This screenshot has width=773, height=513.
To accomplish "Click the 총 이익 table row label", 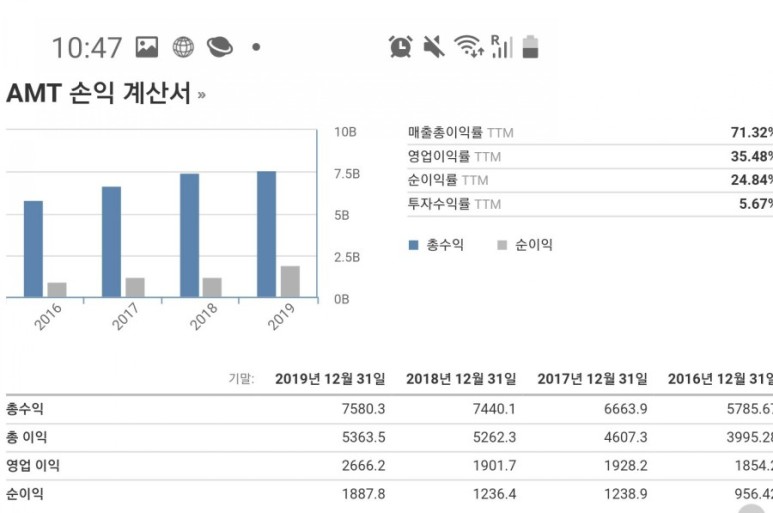I will 27,437.
